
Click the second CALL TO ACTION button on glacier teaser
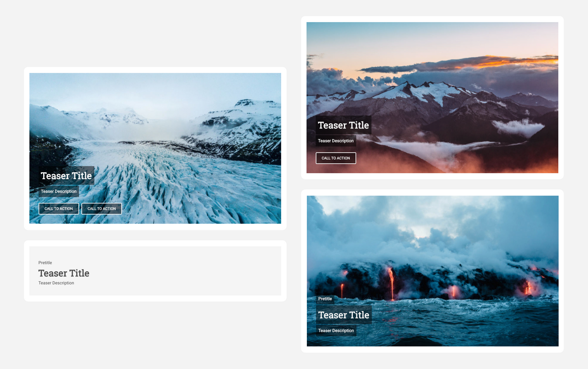pos(102,209)
